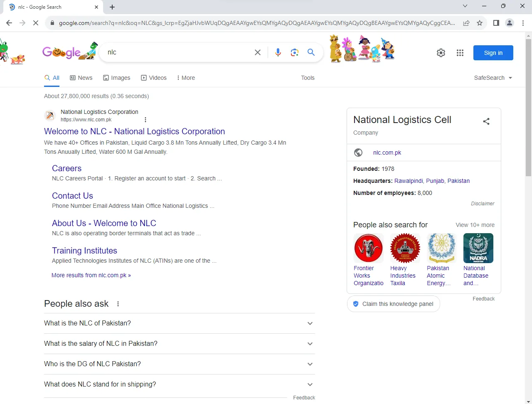Click the tab search chevron

pyautogui.click(x=465, y=6)
